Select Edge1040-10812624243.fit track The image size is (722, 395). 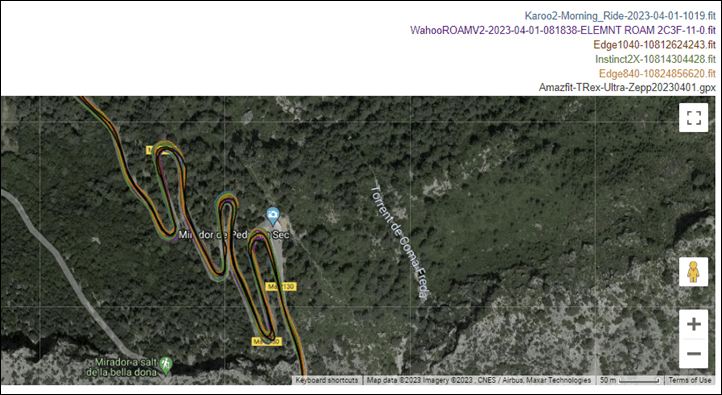click(654, 45)
